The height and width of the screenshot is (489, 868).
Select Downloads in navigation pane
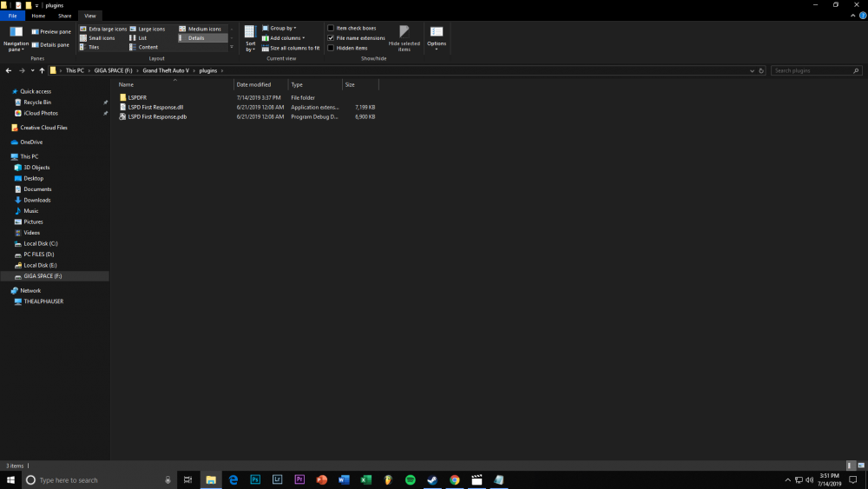click(x=37, y=200)
